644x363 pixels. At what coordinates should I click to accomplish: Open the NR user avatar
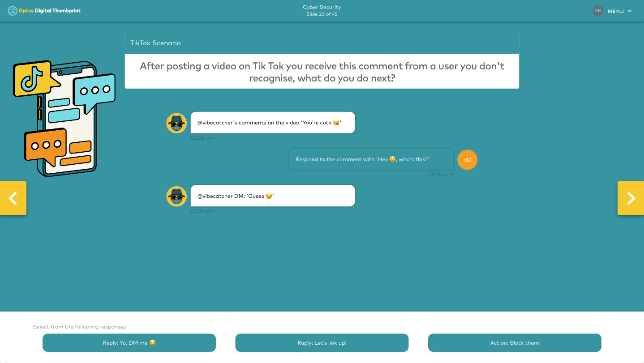tap(597, 11)
